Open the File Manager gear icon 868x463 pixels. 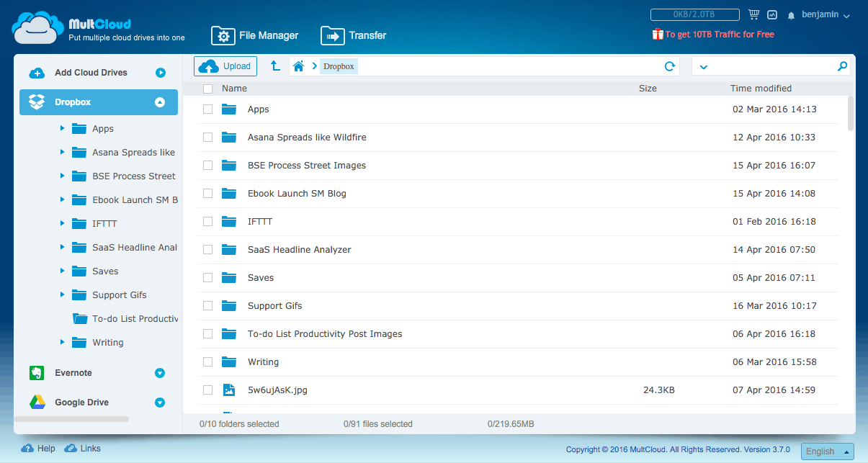click(x=223, y=35)
